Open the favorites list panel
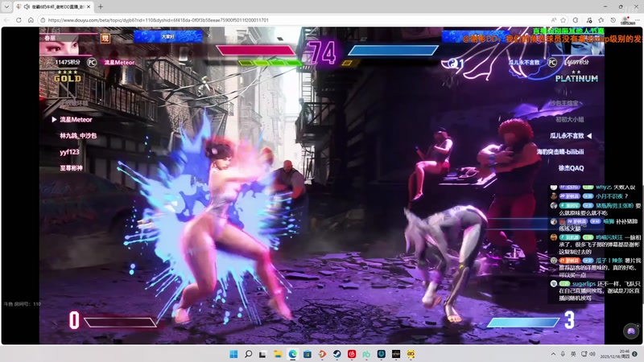 pyautogui.click(x=601, y=19)
